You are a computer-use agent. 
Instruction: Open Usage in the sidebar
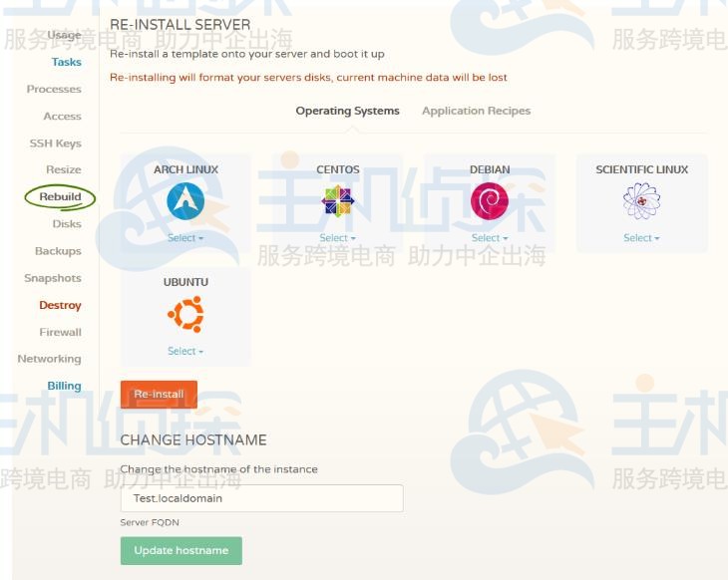[64, 35]
